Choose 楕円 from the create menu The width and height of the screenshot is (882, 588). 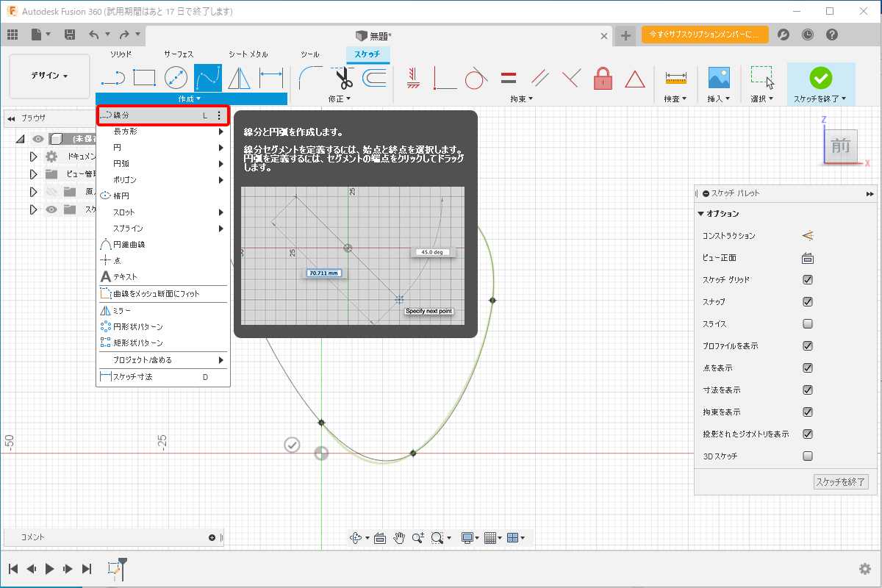coord(163,196)
